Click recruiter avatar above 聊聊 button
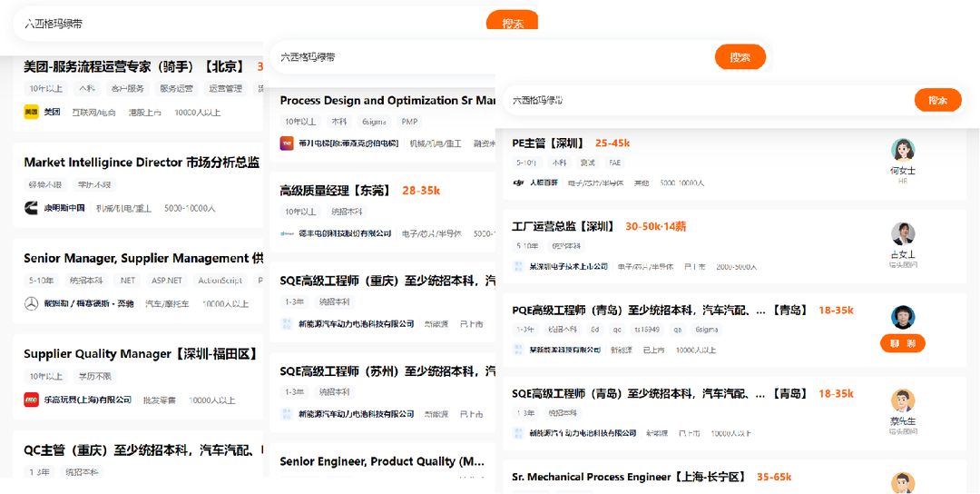Image resolution: width=980 pixels, height=494 pixels. pyautogui.click(x=903, y=317)
